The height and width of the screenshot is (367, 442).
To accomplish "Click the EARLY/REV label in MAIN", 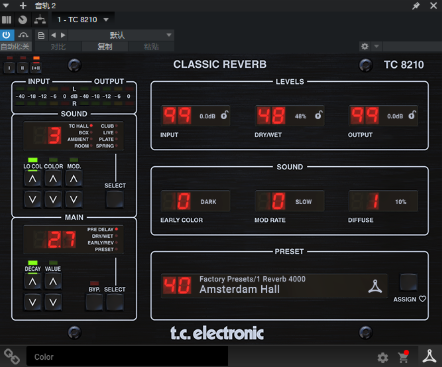I will [x=101, y=243].
